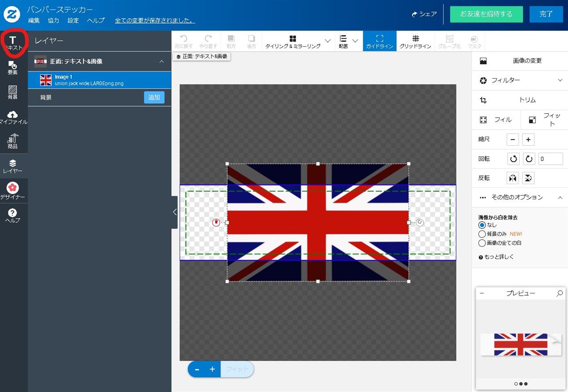Viewport: 568px width, 392px height.
Task: Click the preview magnifier icon
Action: coord(560,293)
